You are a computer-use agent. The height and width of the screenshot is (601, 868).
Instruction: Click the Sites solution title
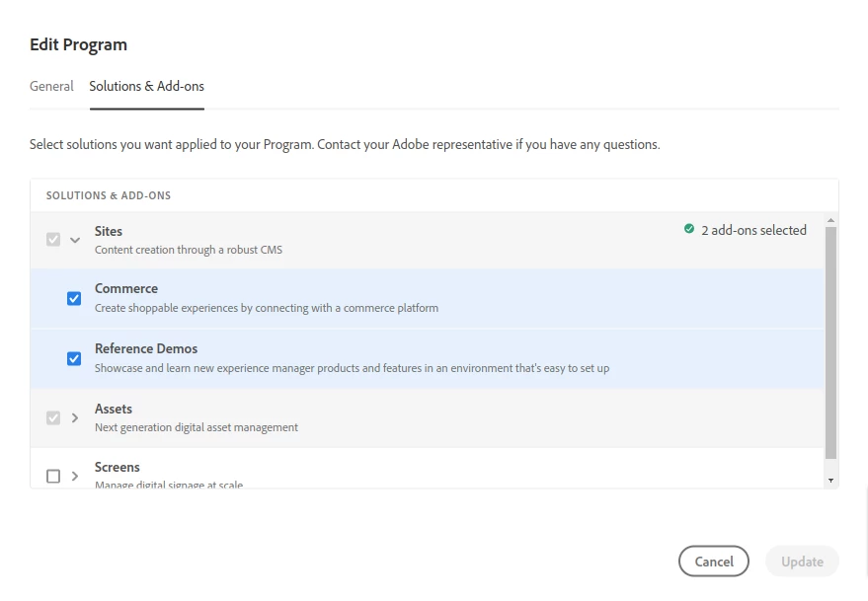click(109, 231)
